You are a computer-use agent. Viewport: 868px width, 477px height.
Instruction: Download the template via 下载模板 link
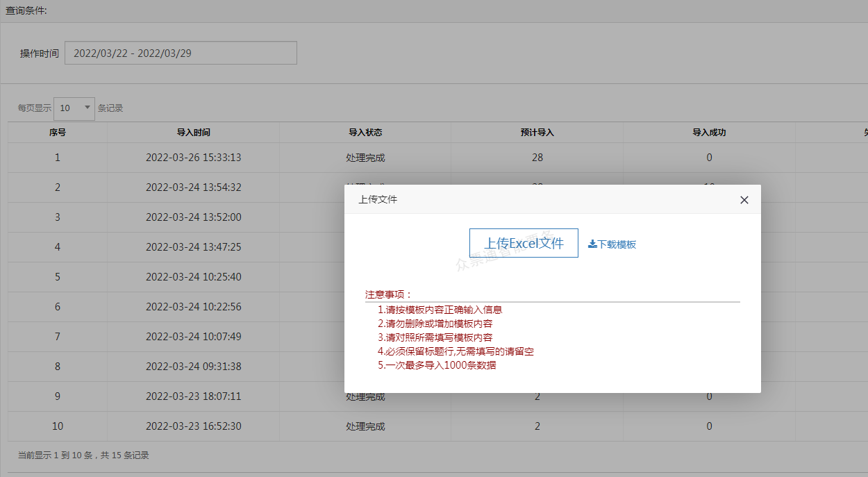pos(612,244)
